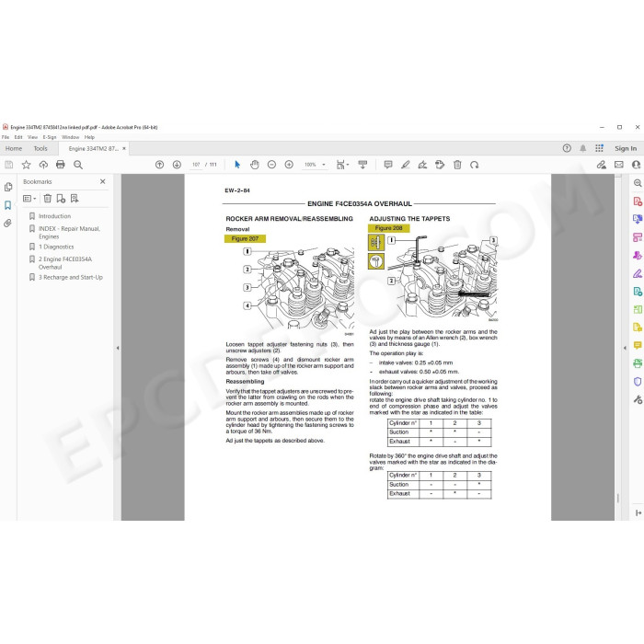Select the highlight text pen tool
The height and width of the screenshot is (644, 644).
point(406,165)
